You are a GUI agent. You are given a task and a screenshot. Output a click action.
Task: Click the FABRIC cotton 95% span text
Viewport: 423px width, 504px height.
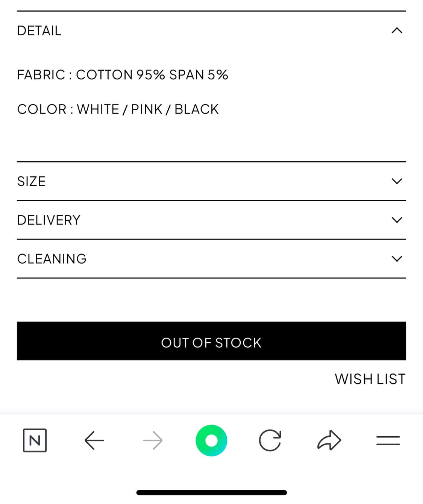pos(123,75)
